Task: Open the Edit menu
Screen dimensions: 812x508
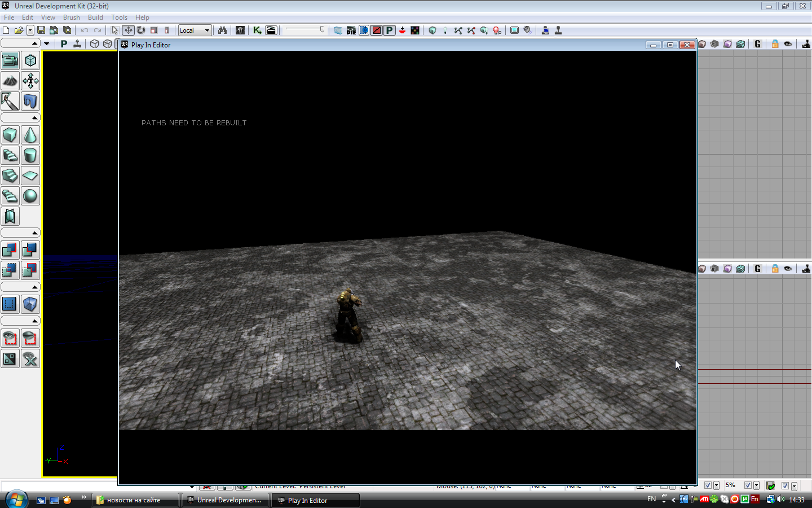Action: click(28, 17)
